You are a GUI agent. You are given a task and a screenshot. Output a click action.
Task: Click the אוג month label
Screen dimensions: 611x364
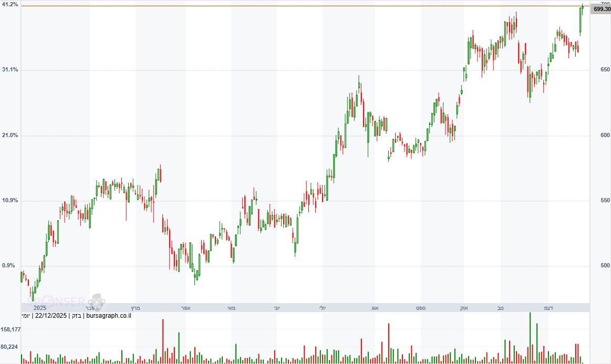click(x=375, y=308)
